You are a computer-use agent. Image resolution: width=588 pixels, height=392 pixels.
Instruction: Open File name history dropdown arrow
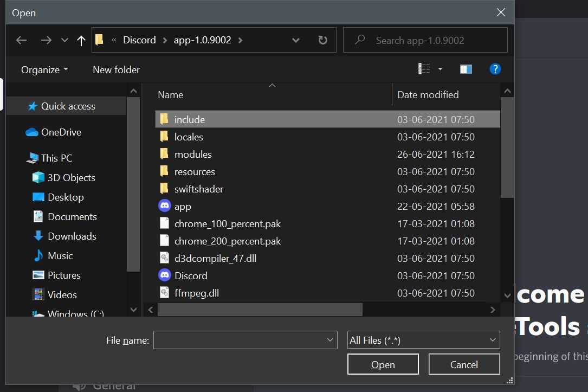click(x=330, y=340)
